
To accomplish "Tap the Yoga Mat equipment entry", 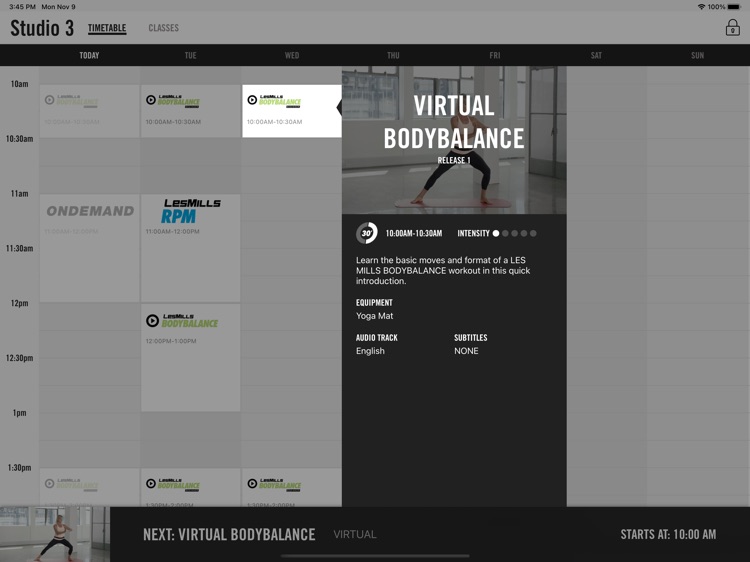I will click(x=375, y=316).
